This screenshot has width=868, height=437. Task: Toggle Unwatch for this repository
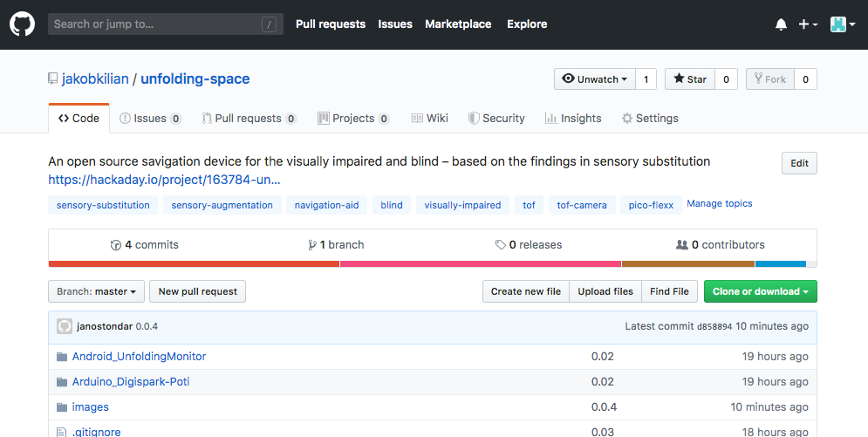(595, 79)
